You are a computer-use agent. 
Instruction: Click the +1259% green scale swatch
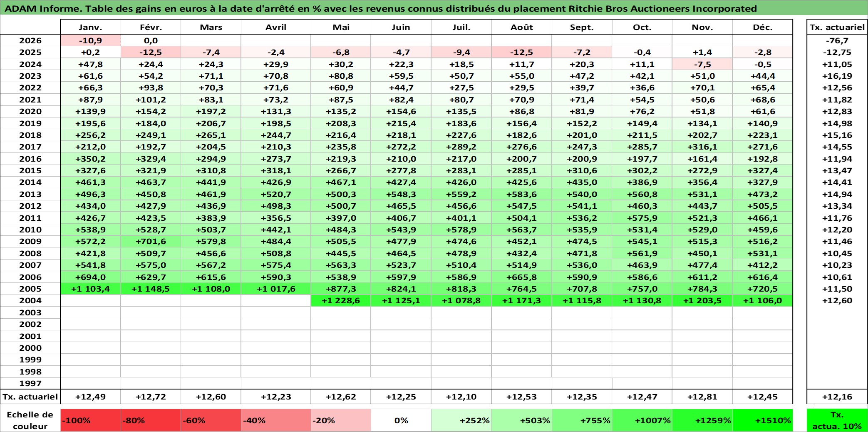tap(702, 420)
